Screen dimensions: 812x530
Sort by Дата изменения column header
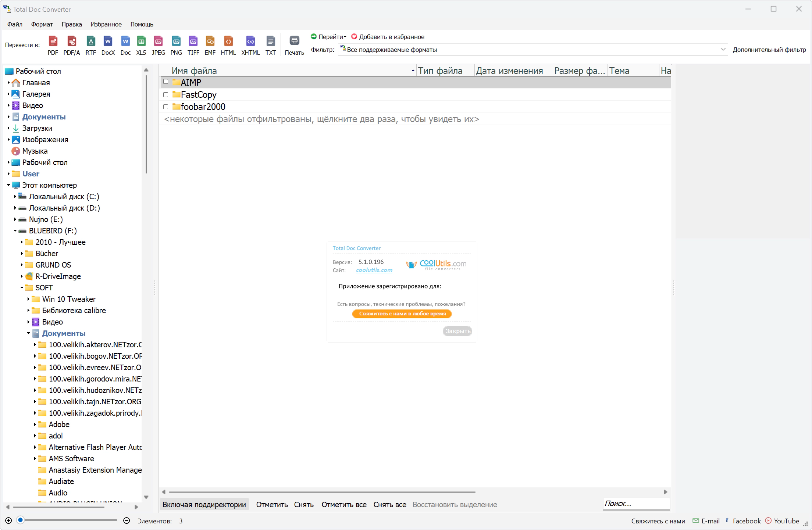coord(513,71)
